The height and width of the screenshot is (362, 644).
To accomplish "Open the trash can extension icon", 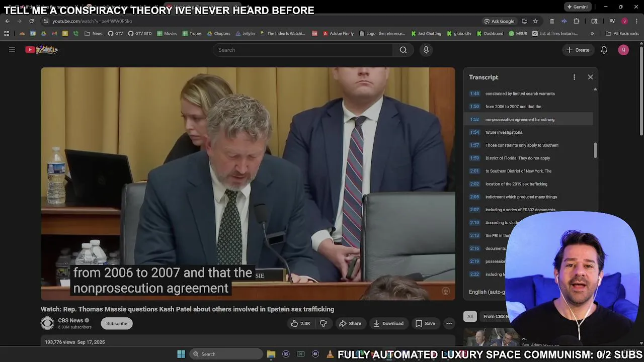I will point(552,21).
